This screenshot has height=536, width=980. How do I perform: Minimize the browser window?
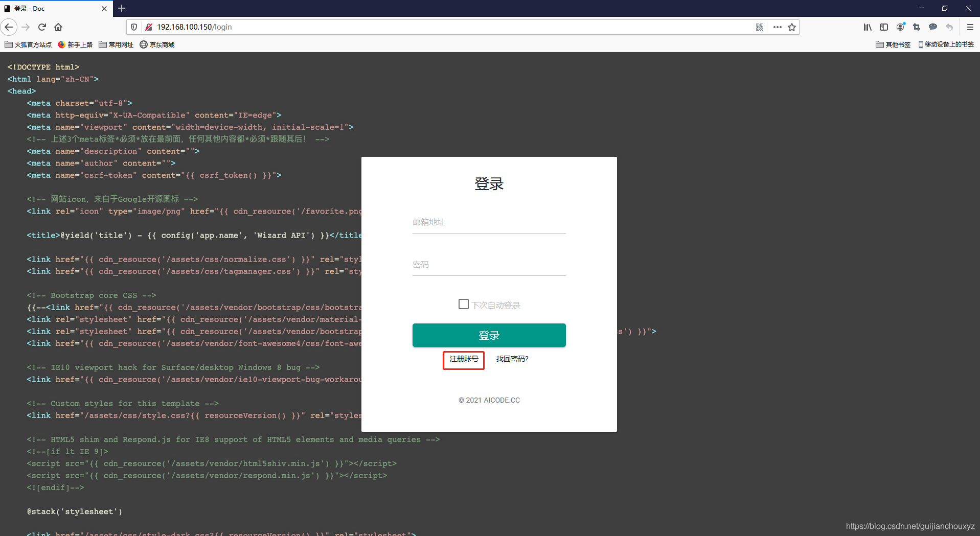coord(921,8)
